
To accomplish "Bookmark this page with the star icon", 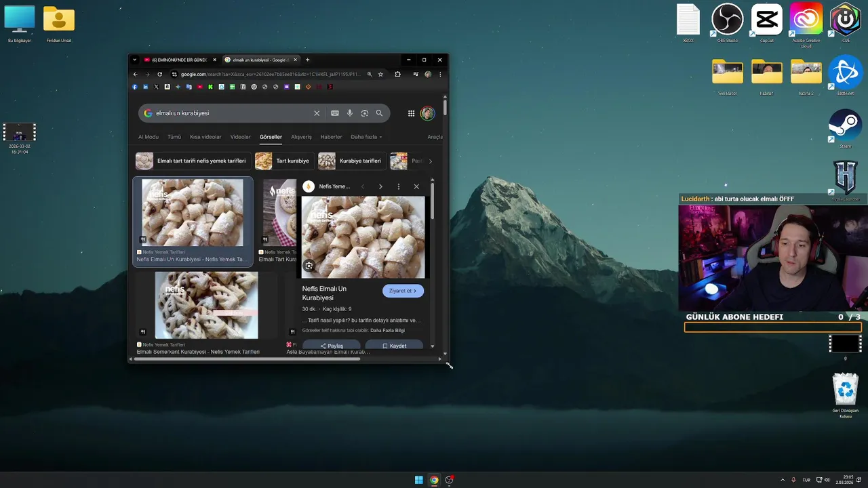I will tap(380, 74).
